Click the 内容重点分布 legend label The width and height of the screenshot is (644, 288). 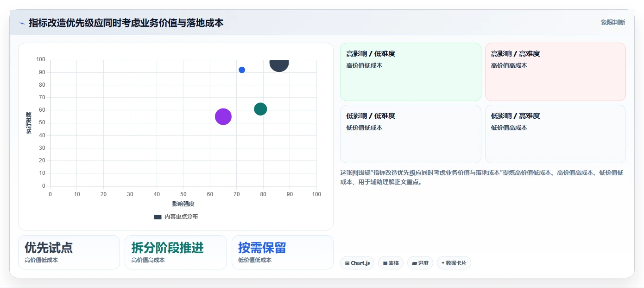(181, 217)
